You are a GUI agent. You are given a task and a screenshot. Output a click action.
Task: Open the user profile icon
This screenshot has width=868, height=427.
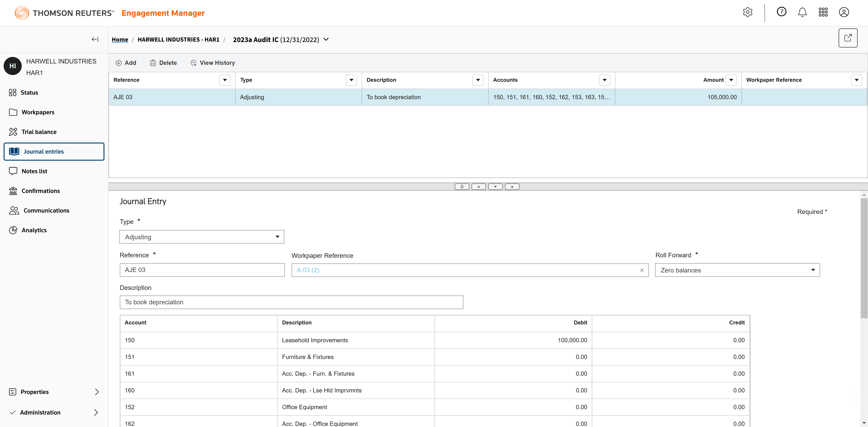point(843,12)
